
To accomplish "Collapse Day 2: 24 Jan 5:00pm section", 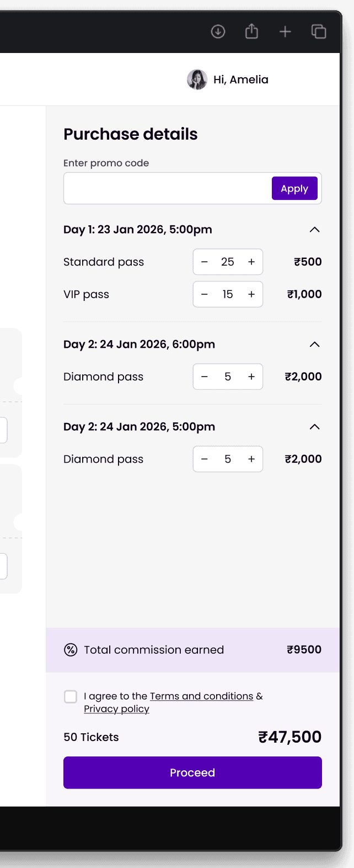I will 314,427.
